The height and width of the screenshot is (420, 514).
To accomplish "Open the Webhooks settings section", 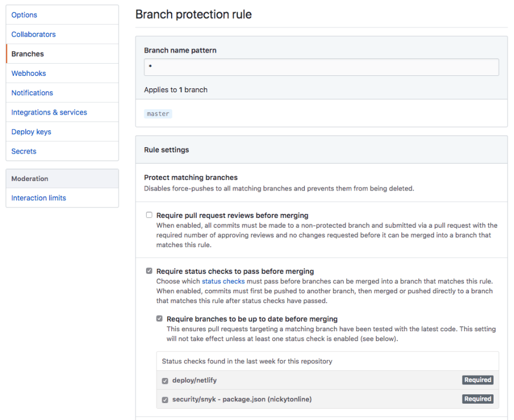I will [x=28, y=73].
